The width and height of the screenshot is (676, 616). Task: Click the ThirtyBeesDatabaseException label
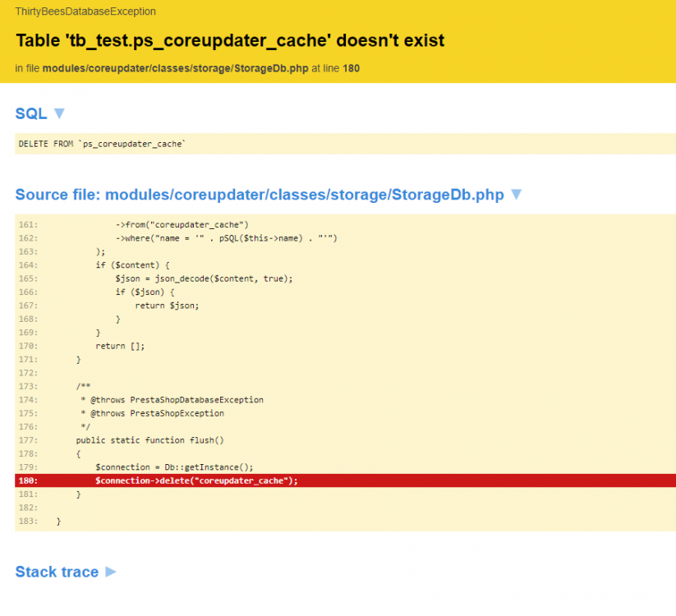85,11
